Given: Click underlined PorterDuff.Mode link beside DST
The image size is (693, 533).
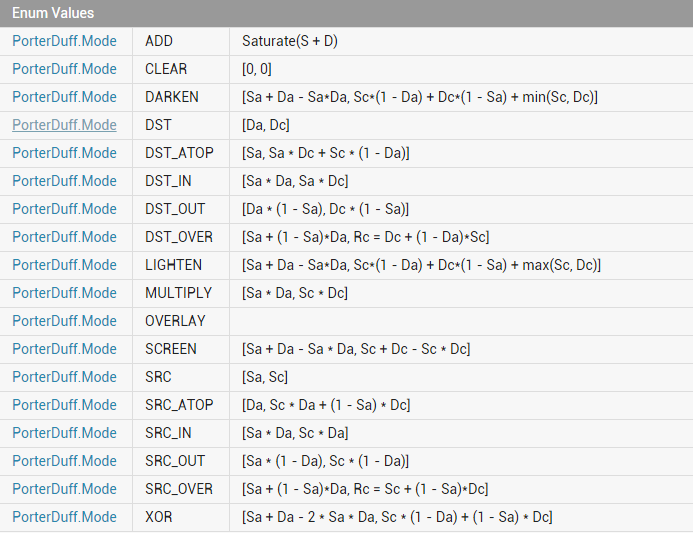Looking at the screenshot, I should (65, 125).
